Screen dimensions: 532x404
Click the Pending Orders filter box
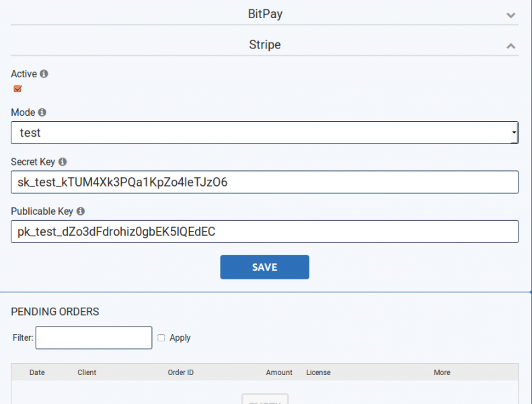coord(94,338)
